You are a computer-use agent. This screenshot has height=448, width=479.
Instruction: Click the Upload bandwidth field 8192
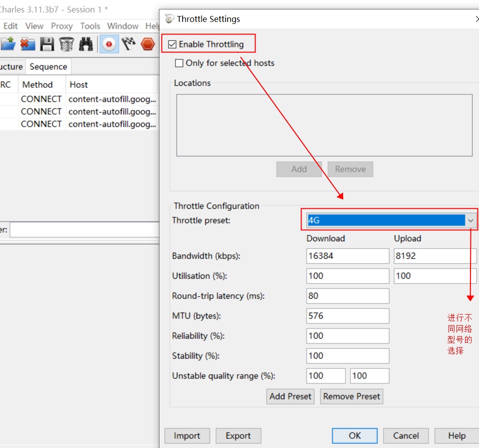click(435, 256)
